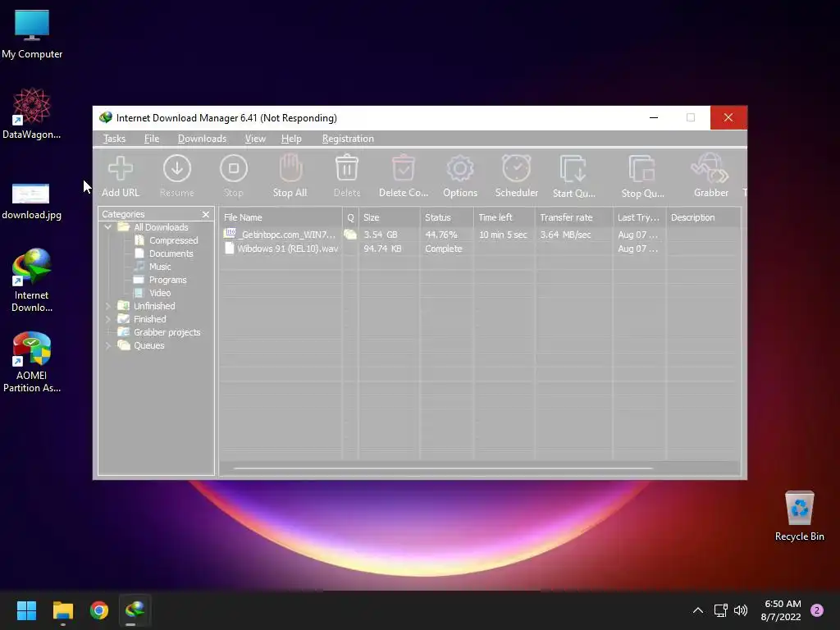The image size is (840, 630).
Task: Open the Downloads menu
Action: (x=202, y=139)
